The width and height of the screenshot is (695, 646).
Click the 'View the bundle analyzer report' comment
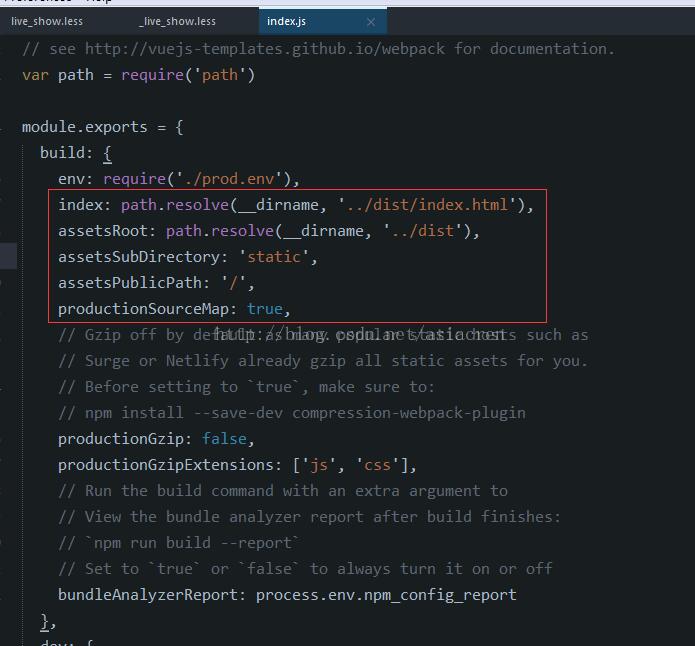point(309,517)
